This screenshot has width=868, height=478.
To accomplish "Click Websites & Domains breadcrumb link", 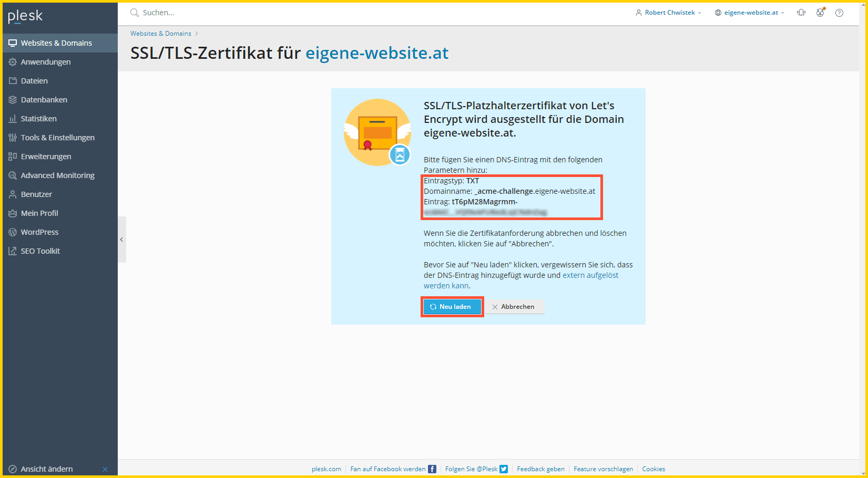I will [x=161, y=34].
